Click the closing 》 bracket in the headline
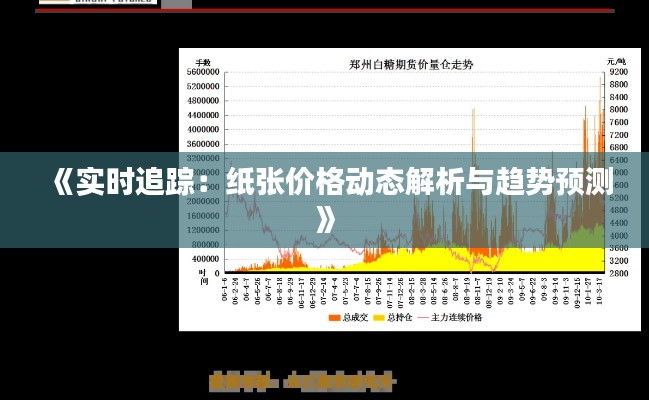The width and height of the screenshot is (649, 400). tap(324, 217)
